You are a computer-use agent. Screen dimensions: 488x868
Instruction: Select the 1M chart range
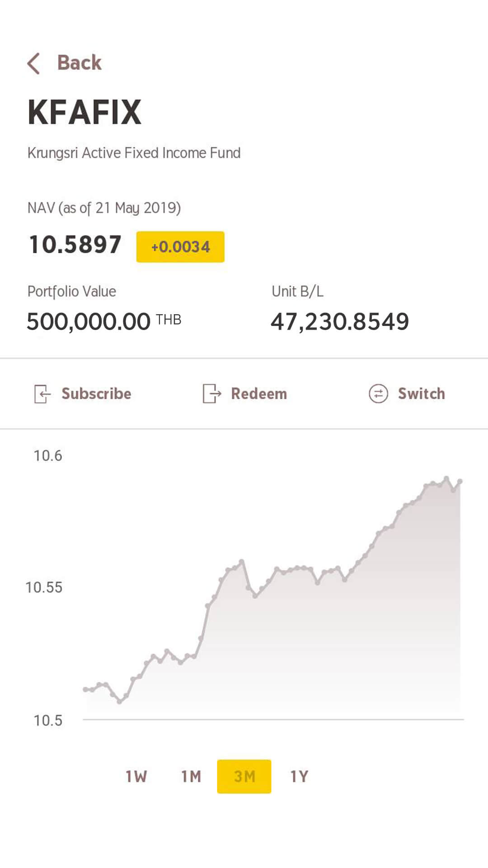pos(191,777)
